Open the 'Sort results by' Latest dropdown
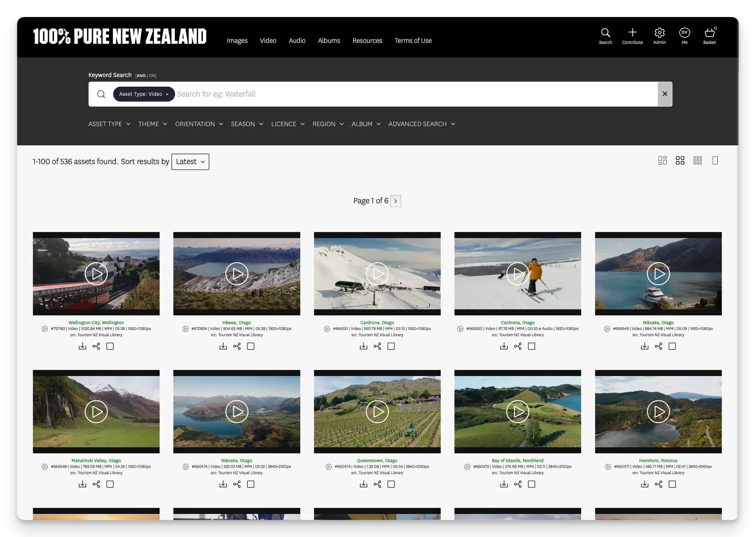756x537 pixels. coord(190,161)
